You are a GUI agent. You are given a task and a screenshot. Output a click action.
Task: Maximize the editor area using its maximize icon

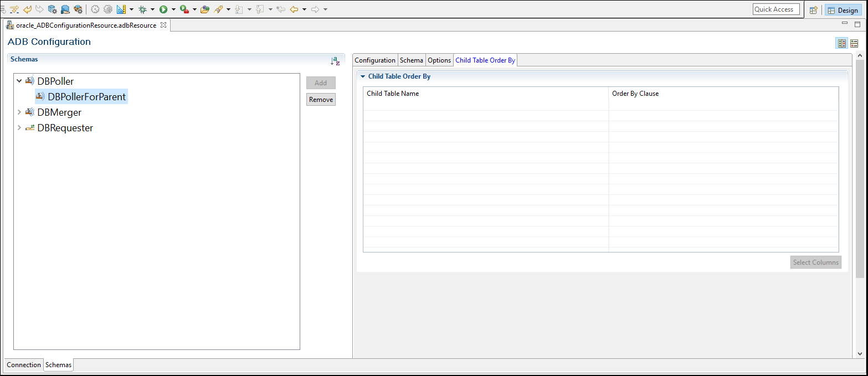point(857,24)
